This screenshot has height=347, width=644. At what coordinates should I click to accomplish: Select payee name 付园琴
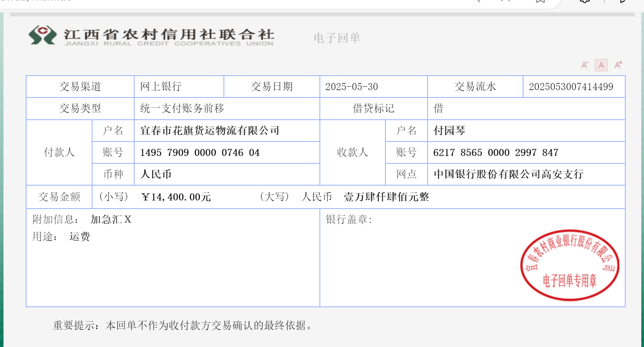click(x=449, y=131)
